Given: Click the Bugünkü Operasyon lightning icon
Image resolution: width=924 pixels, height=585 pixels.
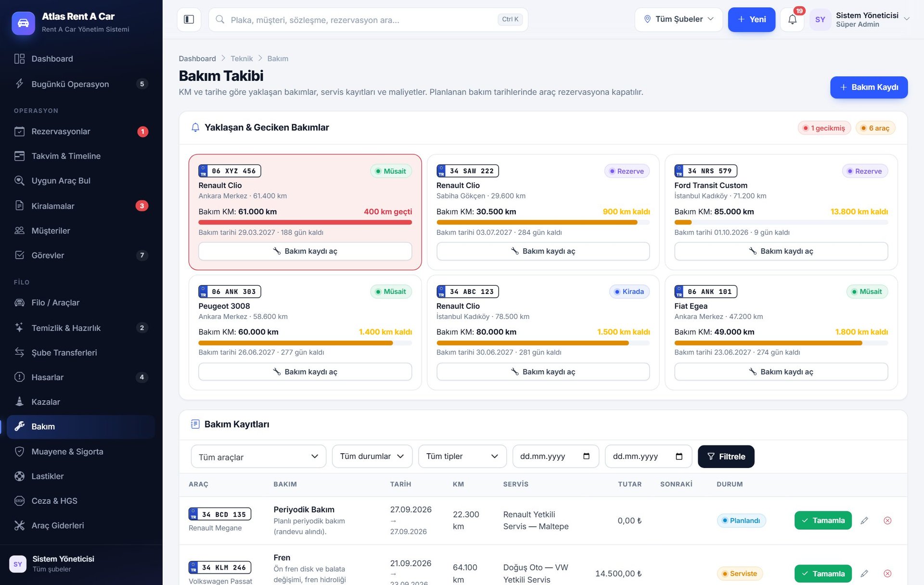Looking at the screenshot, I should 19,84.
